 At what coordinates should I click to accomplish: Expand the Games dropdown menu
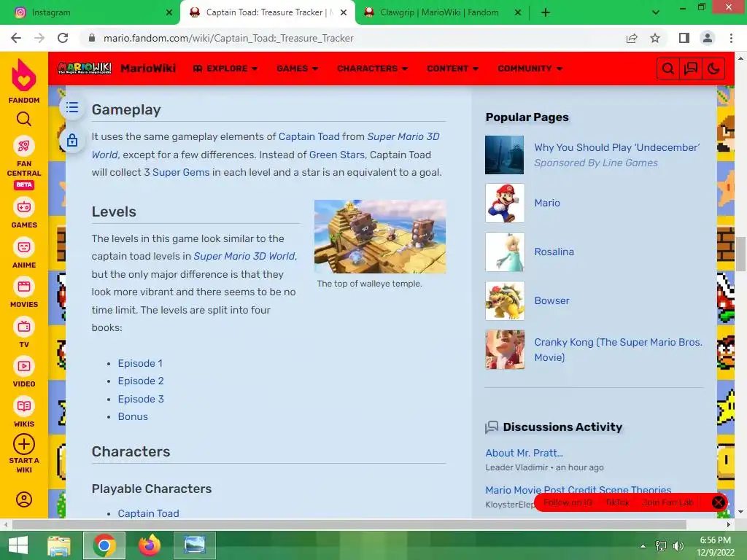(x=298, y=69)
